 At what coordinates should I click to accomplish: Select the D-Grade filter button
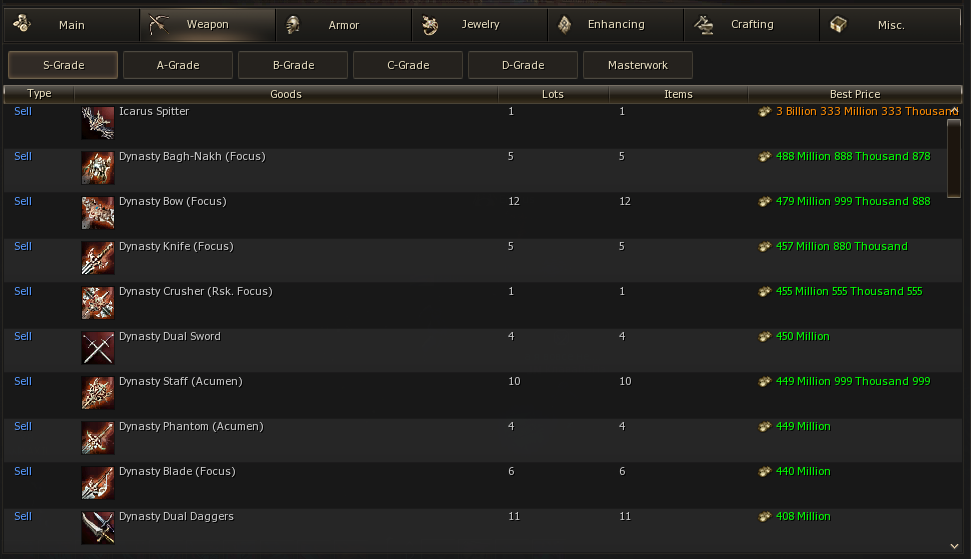pyautogui.click(x=522, y=66)
